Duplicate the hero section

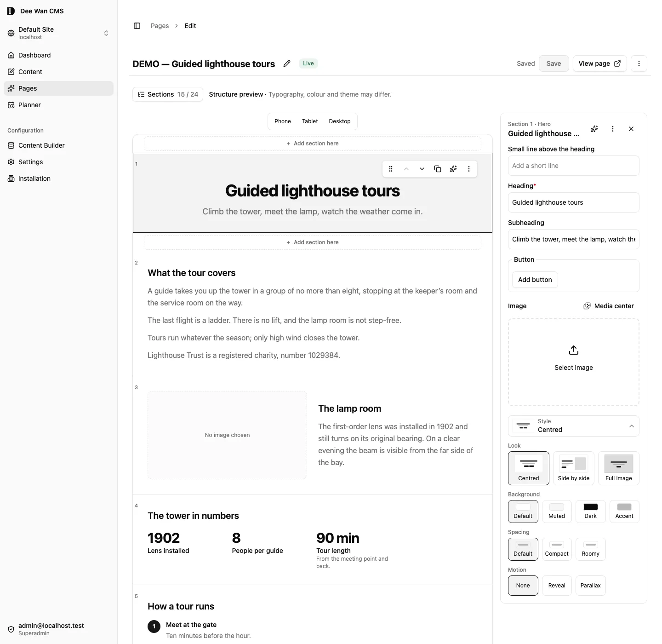click(438, 169)
